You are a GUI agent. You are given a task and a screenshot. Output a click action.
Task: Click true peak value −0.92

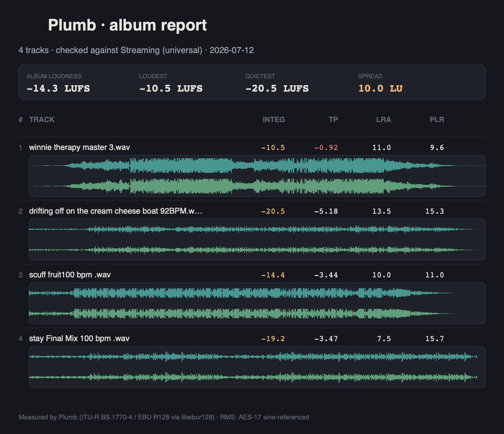326,148
